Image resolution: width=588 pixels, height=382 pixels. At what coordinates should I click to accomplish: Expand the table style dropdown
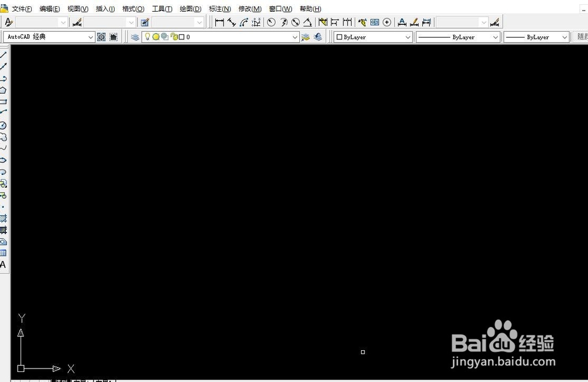199,22
